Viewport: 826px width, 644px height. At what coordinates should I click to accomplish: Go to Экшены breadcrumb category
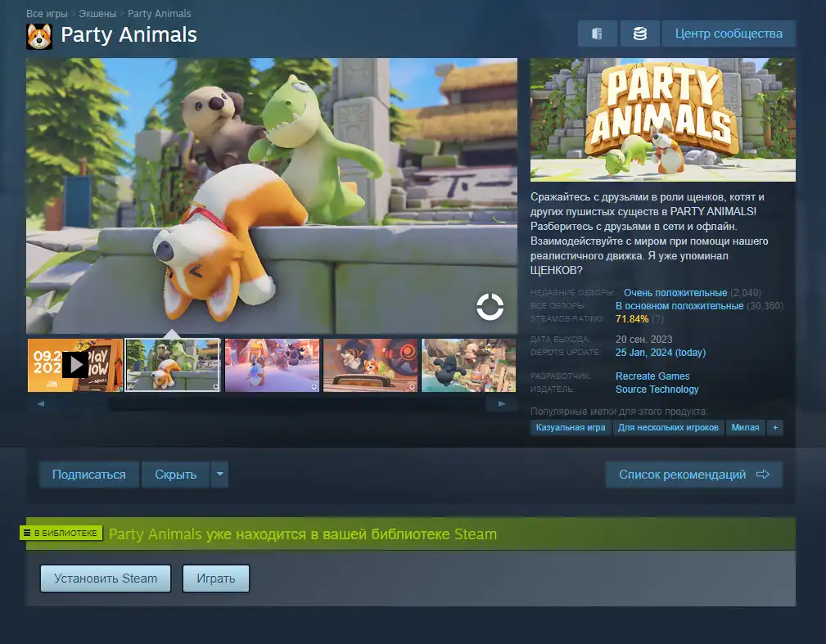coord(97,14)
